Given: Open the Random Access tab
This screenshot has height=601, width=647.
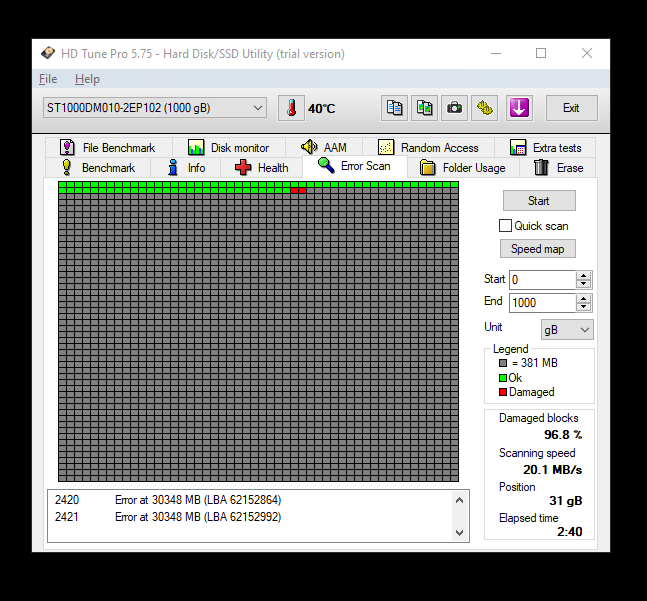Looking at the screenshot, I should (x=428, y=148).
